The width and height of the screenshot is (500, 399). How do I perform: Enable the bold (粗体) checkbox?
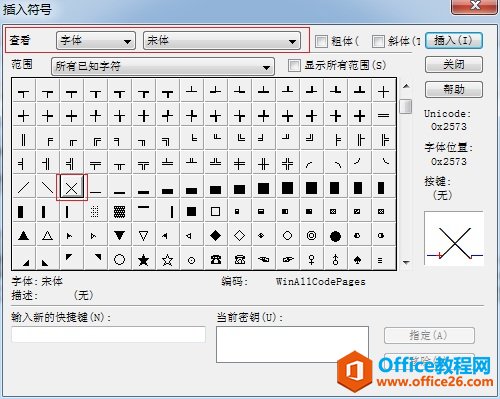click(x=321, y=41)
